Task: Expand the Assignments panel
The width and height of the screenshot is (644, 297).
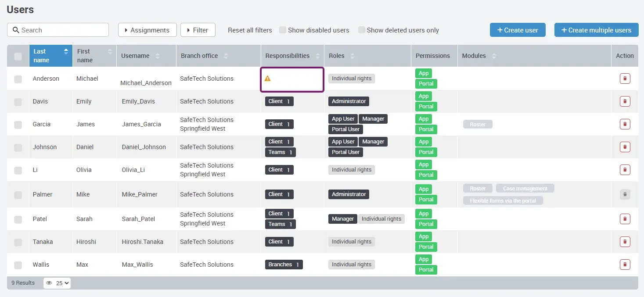Action: point(147,30)
